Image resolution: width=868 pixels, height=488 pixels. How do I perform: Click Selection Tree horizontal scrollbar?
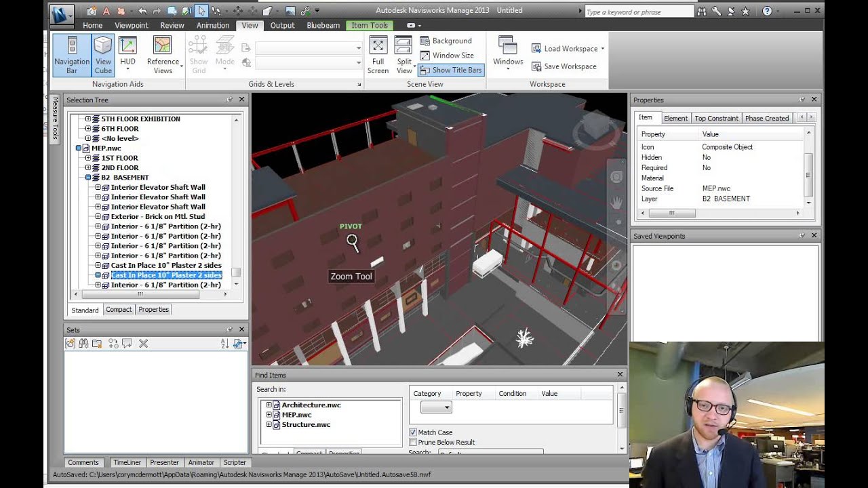tap(140, 294)
